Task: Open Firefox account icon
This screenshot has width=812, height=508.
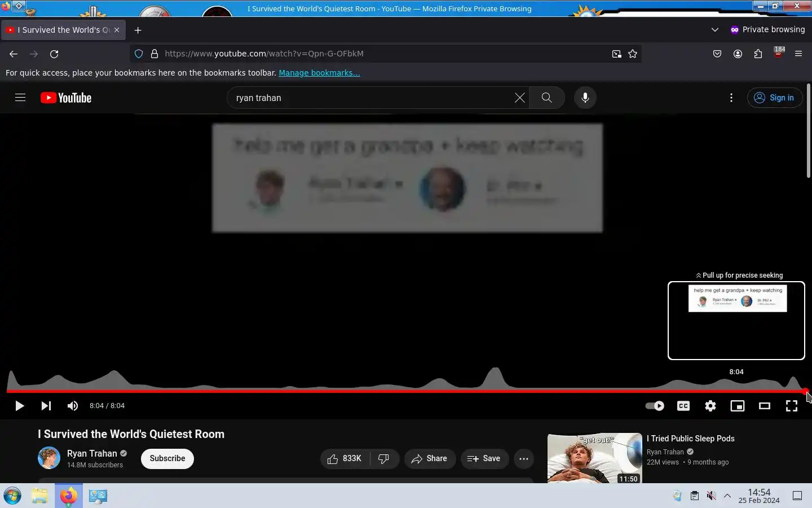Action: pyautogui.click(x=738, y=54)
